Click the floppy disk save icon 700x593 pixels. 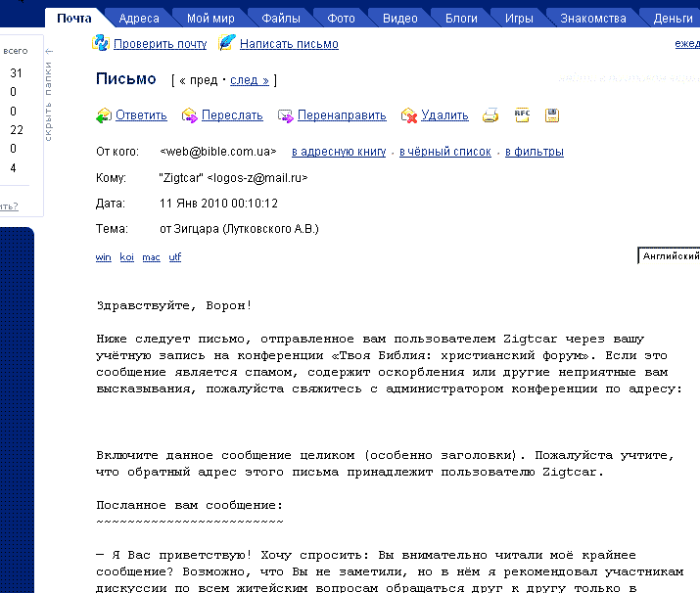point(552,114)
